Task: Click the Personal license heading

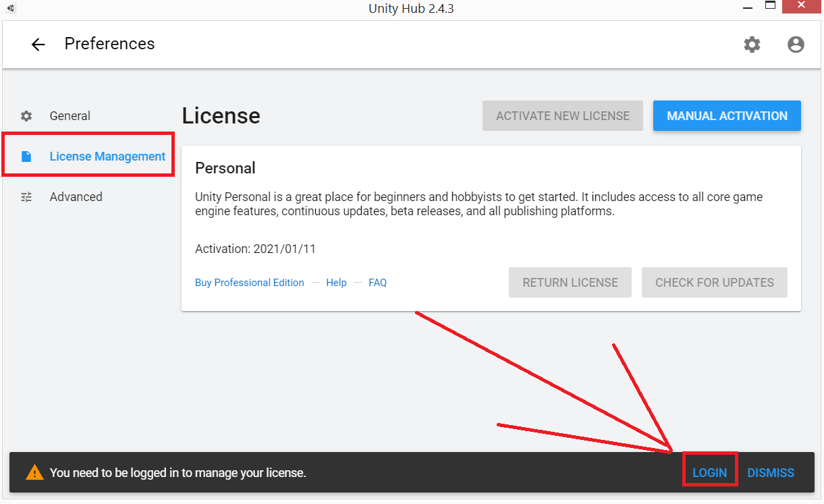Action: 225,168
